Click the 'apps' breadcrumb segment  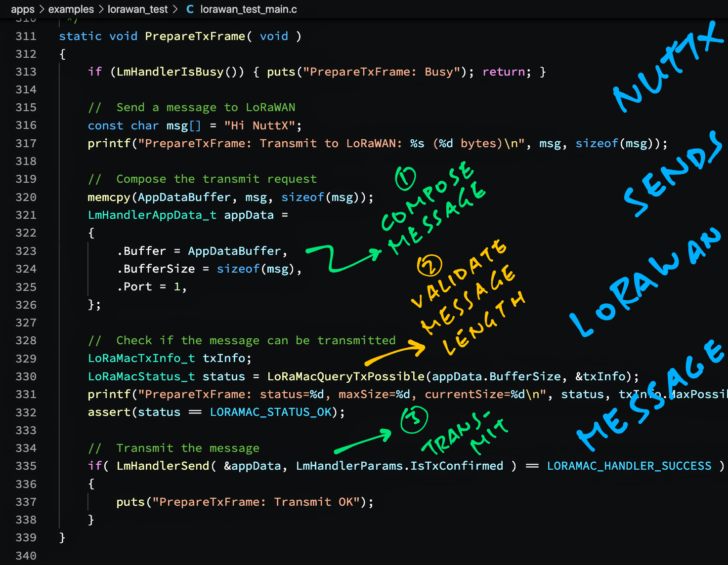click(23, 9)
